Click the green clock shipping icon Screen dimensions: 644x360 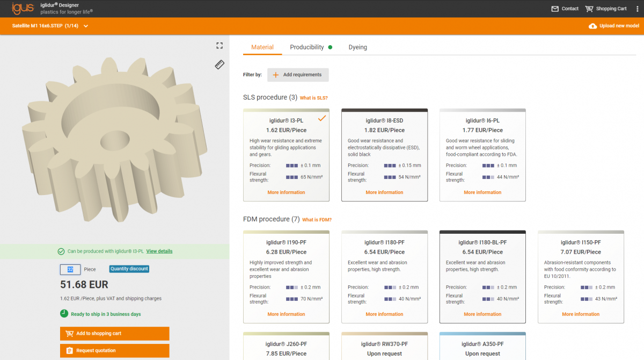pyautogui.click(x=64, y=314)
